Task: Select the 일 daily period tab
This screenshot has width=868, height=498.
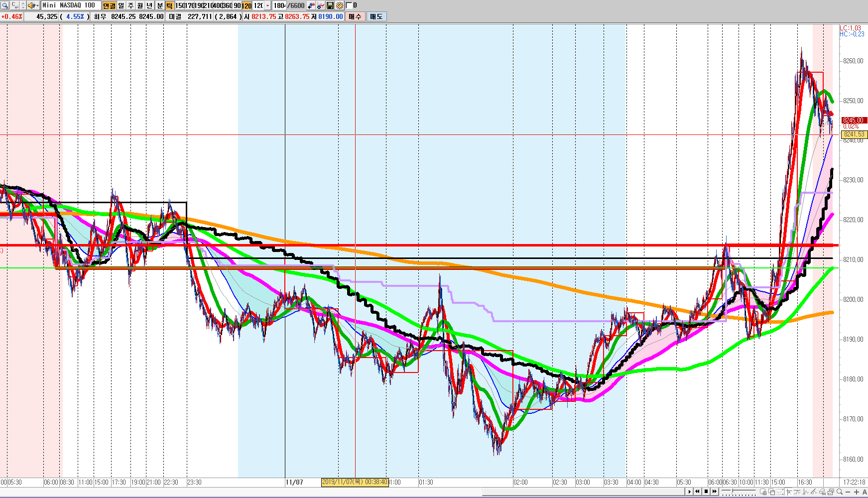Action: click(x=122, y=5)
